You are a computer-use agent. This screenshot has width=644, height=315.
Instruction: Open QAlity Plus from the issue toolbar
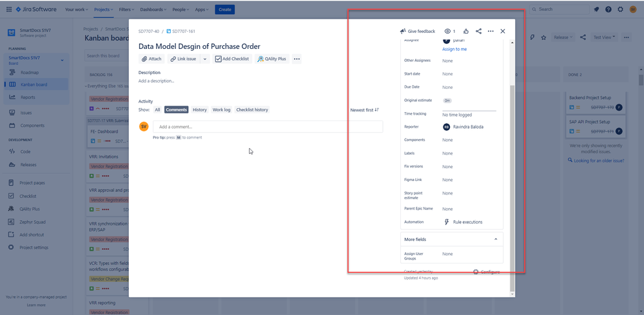272,59
